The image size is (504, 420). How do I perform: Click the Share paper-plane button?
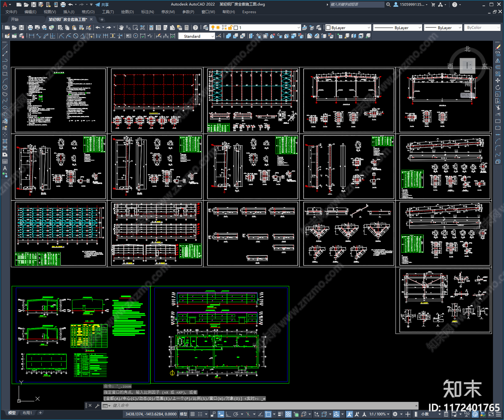pyautogui.click(x=102, y=4)
